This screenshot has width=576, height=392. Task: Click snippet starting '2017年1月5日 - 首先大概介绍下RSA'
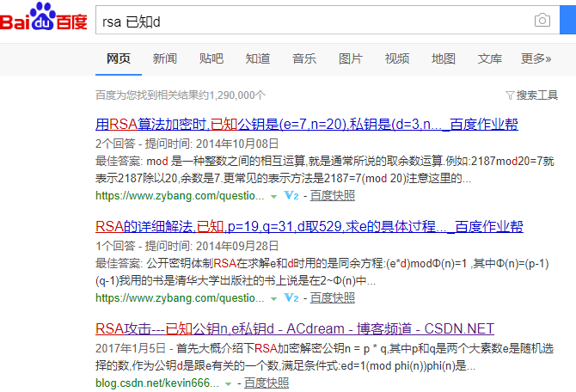tap(324, 357)
